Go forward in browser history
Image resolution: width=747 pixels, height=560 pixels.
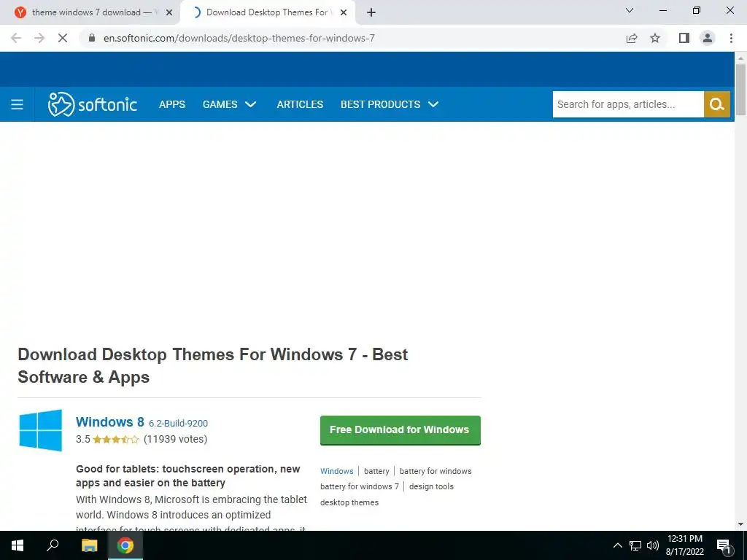coord(39,38)
